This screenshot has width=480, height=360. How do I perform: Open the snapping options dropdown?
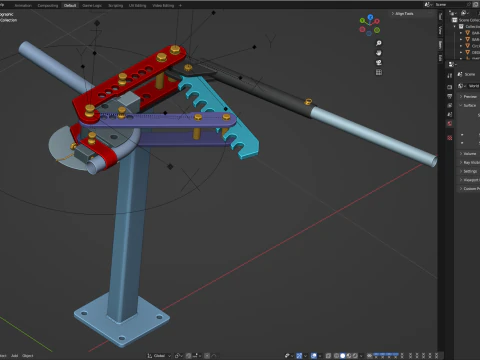pos(197,356)
